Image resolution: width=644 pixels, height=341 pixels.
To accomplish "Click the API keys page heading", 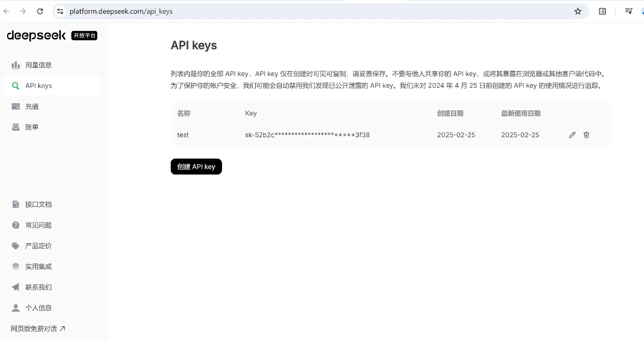I will 194,45.
